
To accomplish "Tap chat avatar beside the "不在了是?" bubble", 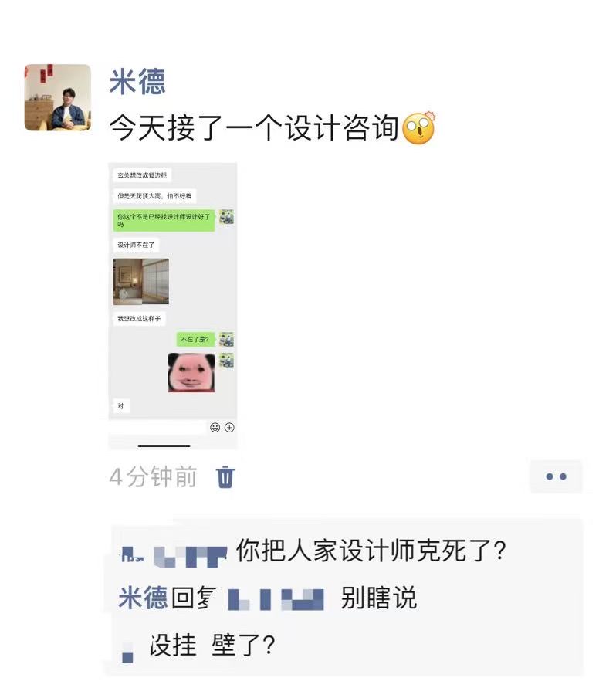I will (226, 340).
